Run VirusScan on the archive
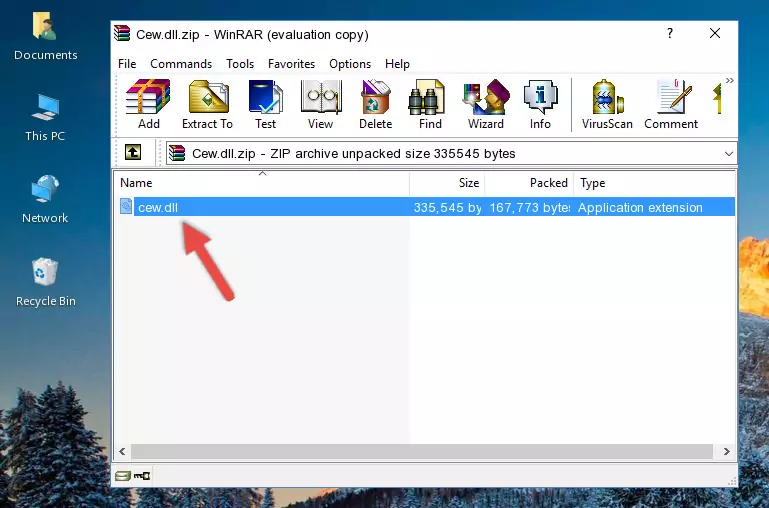 [607, 104]
